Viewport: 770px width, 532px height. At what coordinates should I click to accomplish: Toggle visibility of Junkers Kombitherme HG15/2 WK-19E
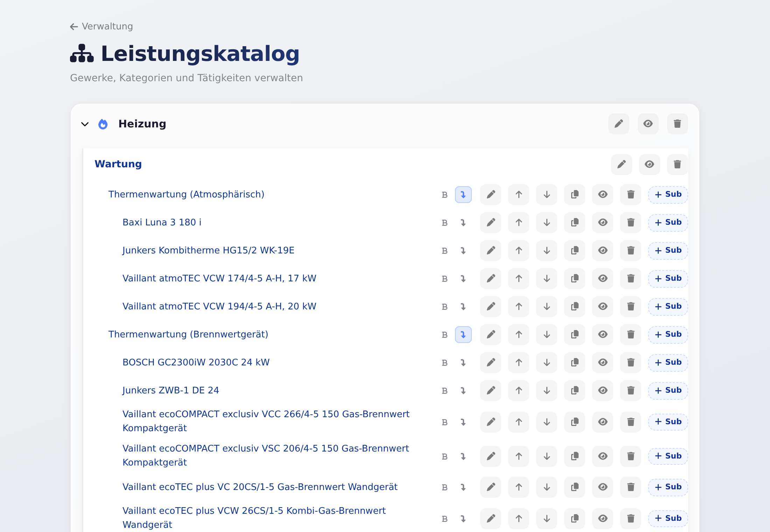pyautogui.click(x=603, y=251)
